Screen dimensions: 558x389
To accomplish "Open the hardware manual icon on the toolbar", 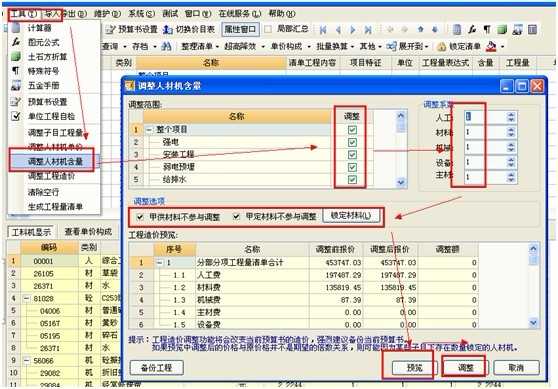I will [517, 30].
